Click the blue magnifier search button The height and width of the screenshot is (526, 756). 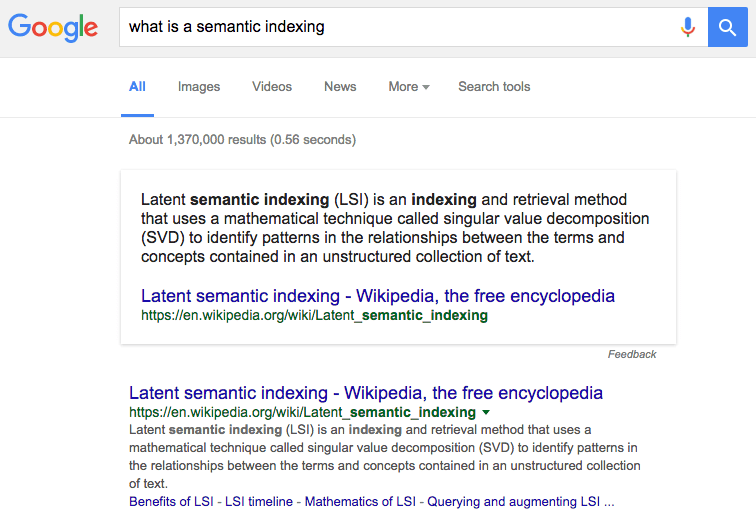(x=728, y=27)
